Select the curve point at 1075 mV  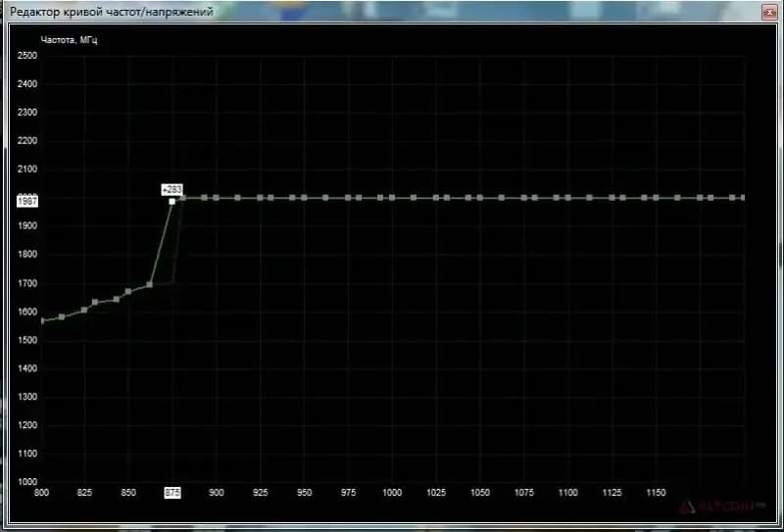tap(524, 198)
